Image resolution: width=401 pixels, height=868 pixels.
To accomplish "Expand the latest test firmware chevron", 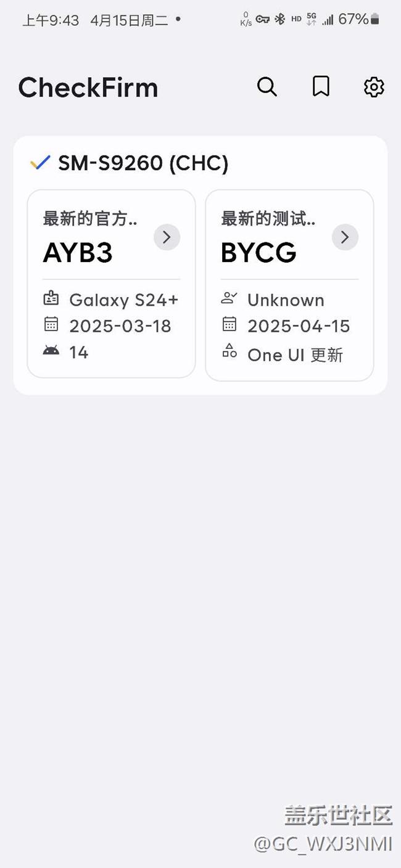I will (x=345, y=237).
